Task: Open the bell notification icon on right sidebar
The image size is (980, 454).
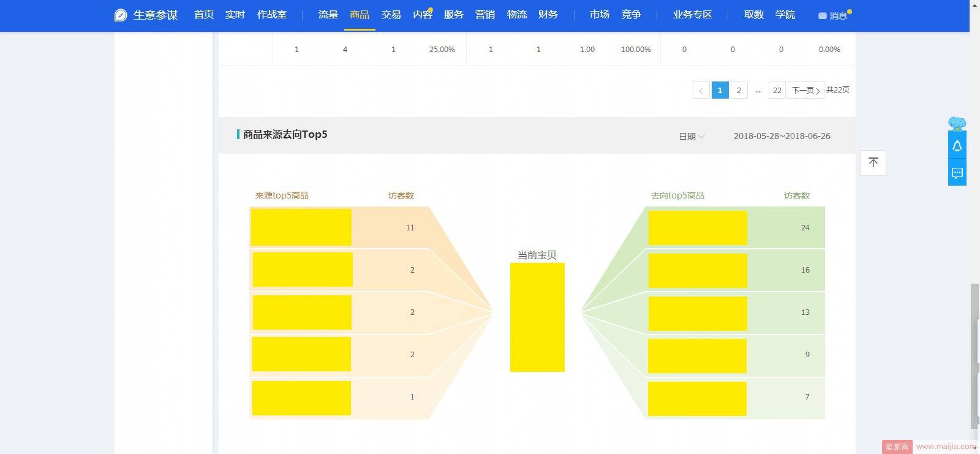Action: [957, 146]
